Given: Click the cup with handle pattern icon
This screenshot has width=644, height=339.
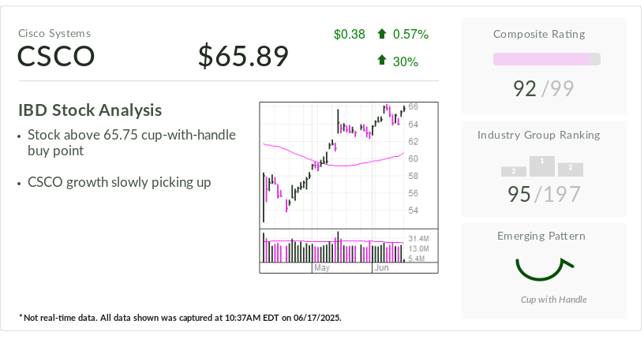Looking at the screenshot, I should point(543,269).
